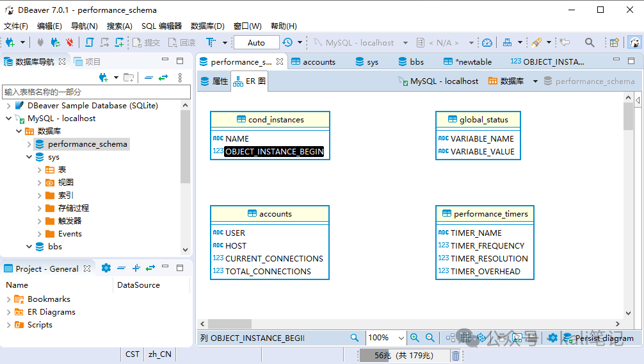
Task: Expand the ER Diagrams folder
Action: click(x=8, y=312)
